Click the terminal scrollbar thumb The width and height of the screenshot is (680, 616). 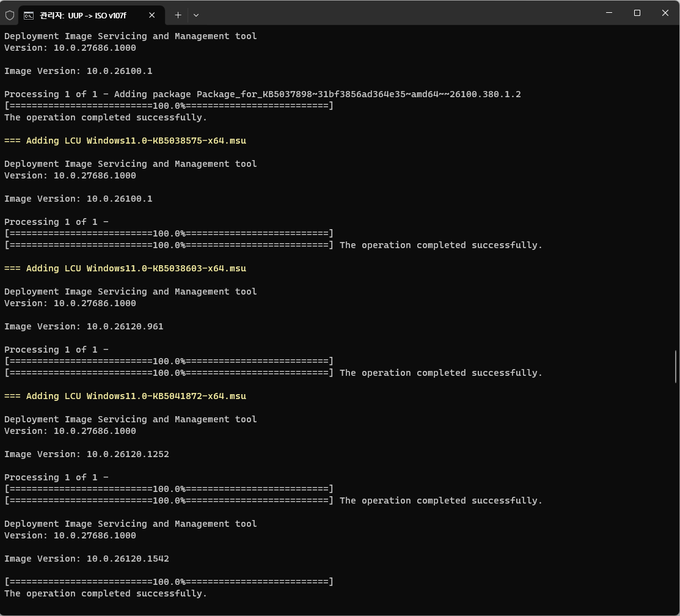tap(676, 367)
